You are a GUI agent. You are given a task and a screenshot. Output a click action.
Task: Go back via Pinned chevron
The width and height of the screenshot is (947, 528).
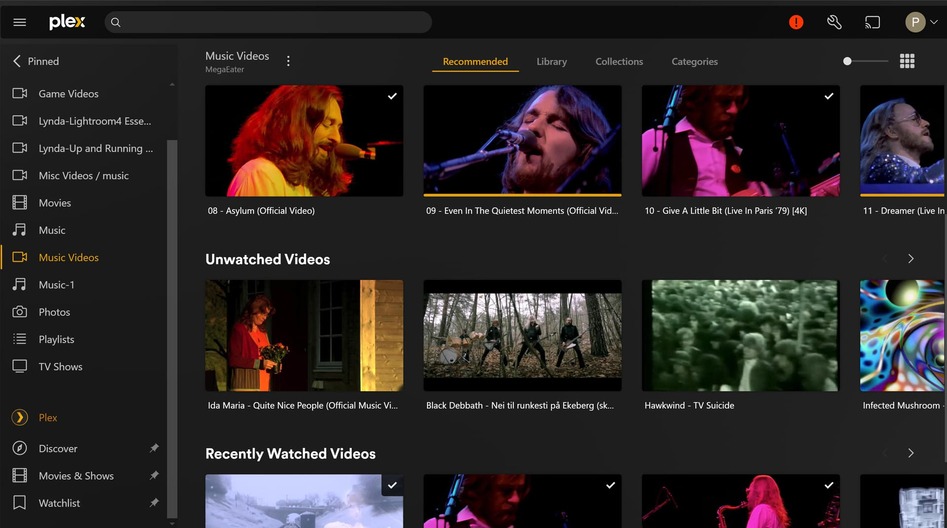17,61
